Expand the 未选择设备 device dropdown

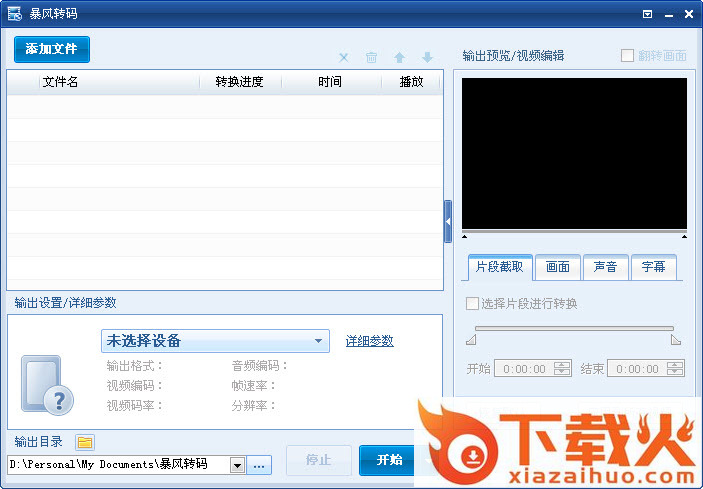[x=216, y=341]
